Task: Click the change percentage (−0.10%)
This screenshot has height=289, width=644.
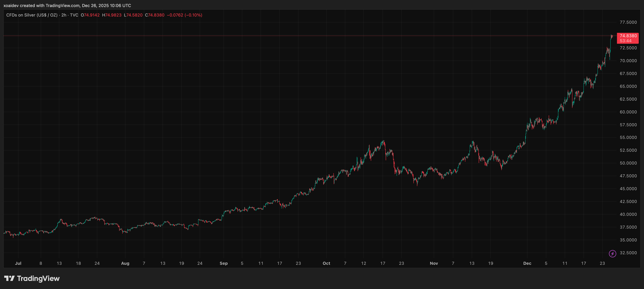Action: click(x=193, y=15)
